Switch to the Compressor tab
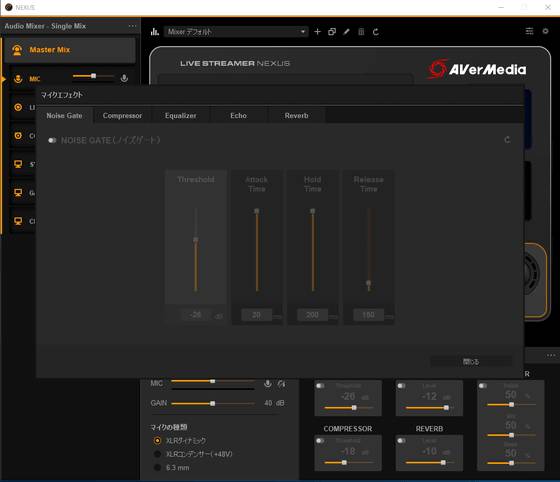Image resolution: width=560 pixels, height=482 pixels. pos(122,116)
